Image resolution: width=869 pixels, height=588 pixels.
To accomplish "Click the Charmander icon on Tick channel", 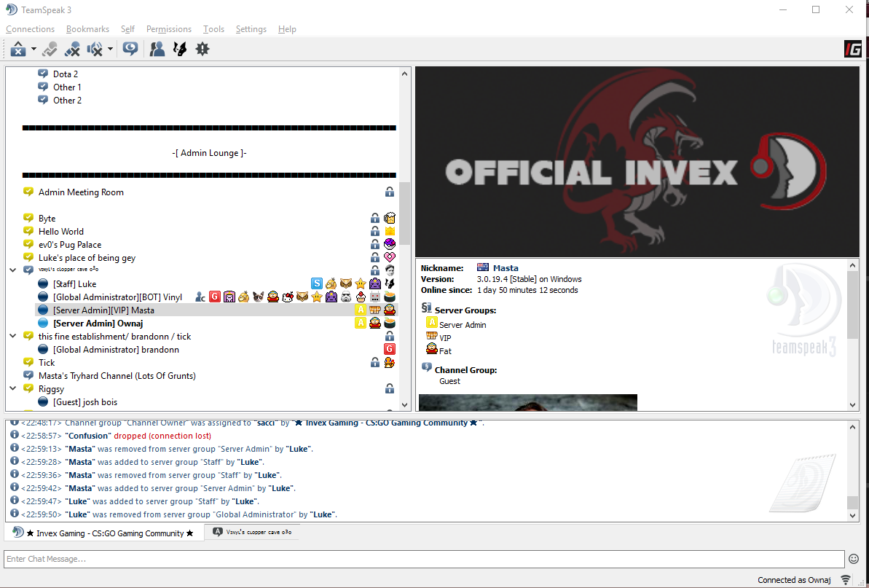I will point(390,362).
